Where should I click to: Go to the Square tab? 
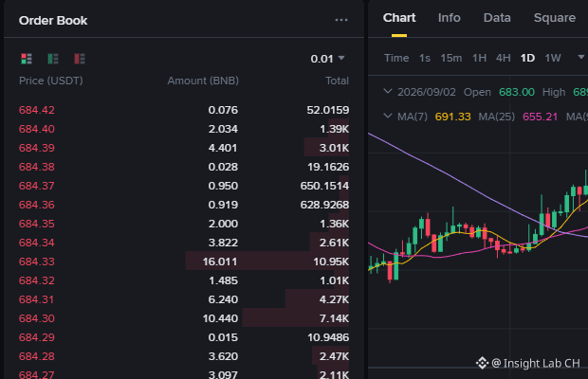pyautogui.click(x=554, y=18)
